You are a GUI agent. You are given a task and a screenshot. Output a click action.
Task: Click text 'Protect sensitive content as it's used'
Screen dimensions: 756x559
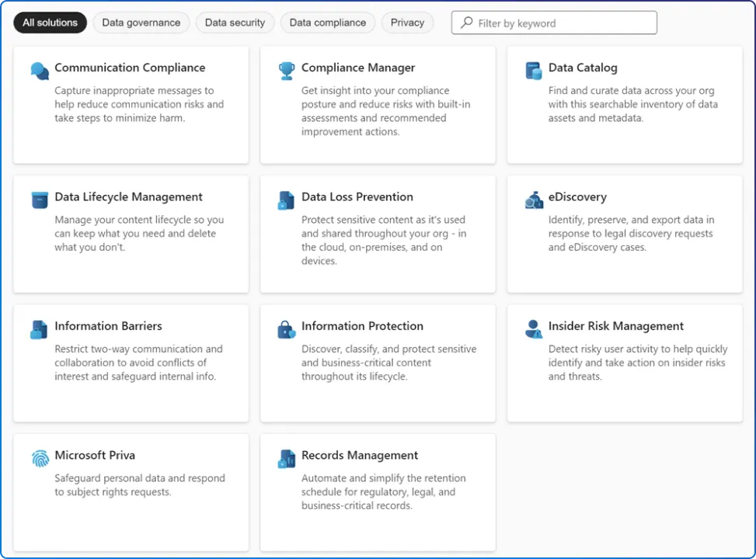point(383,220)
